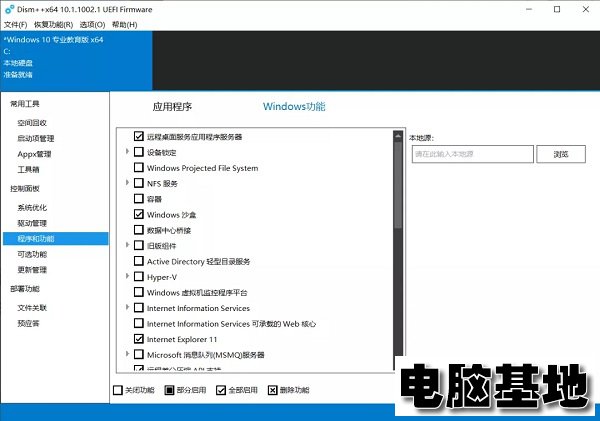Open 更新管理 in the sidebar
This screenshot has width=600, height=421.
coord(32,270)
